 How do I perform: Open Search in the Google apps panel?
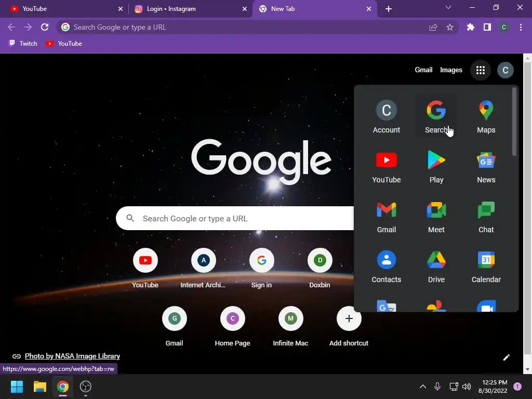[436, 116]
